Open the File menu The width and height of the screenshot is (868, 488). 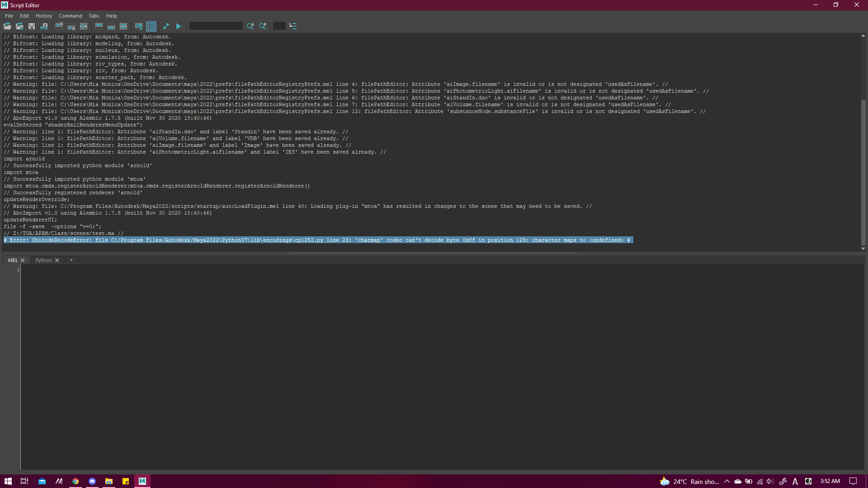coord(9,15)
